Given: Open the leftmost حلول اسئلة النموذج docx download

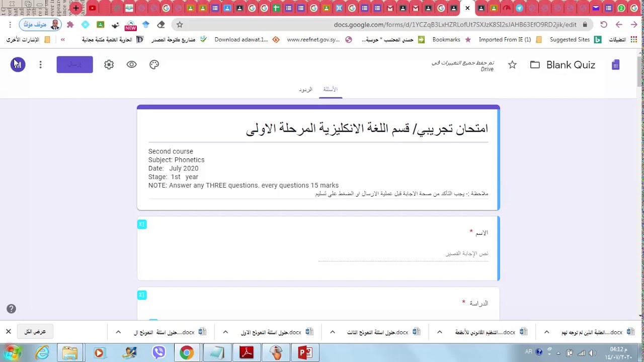Looking at the screenshot, I should pos(170,332).
